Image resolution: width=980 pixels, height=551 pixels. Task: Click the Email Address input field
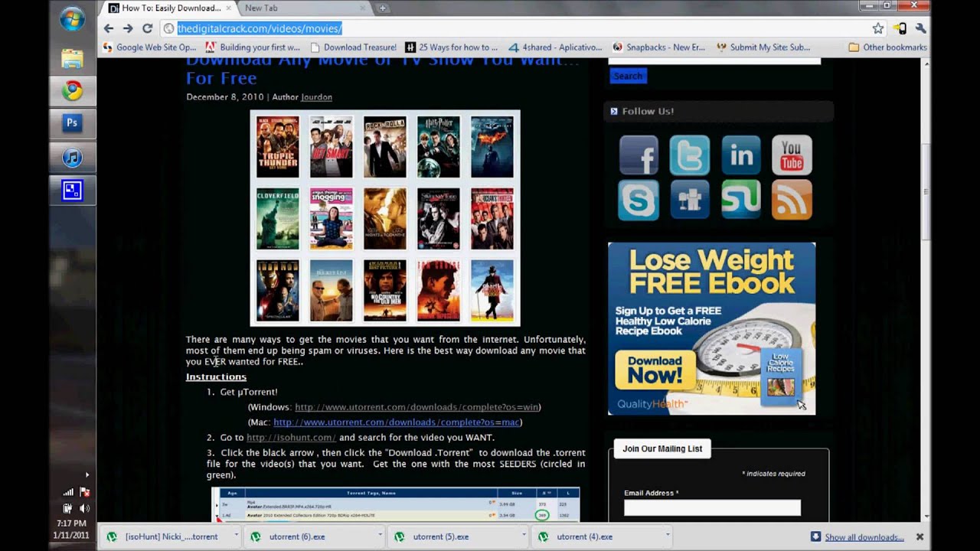pyautogui.click(x=712, y=507)
